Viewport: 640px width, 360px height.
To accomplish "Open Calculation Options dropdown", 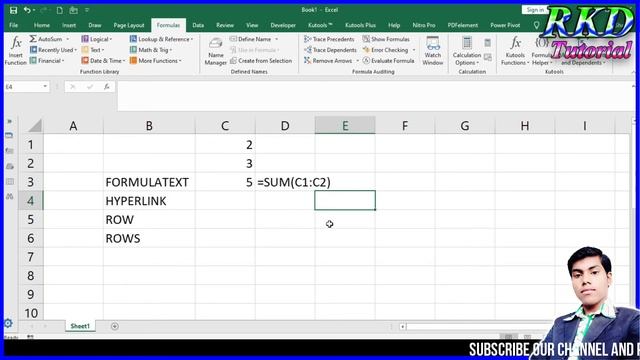I will point(467,51).
